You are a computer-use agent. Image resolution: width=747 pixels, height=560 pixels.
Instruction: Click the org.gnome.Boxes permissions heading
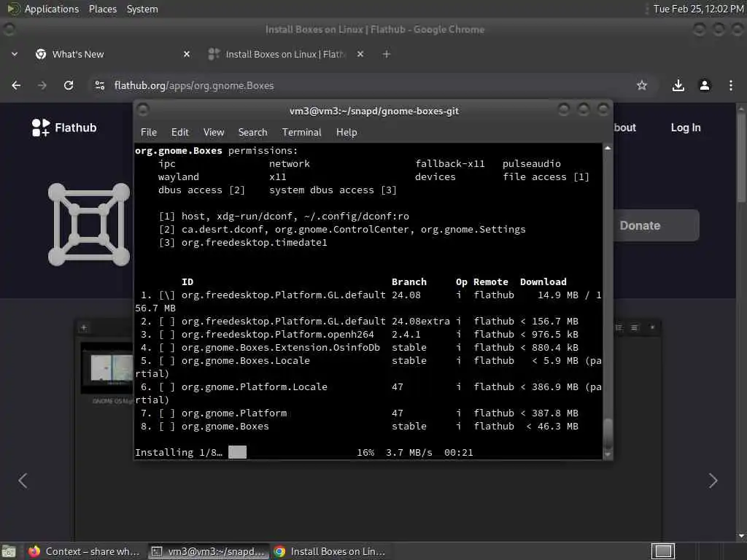[216, 150]
